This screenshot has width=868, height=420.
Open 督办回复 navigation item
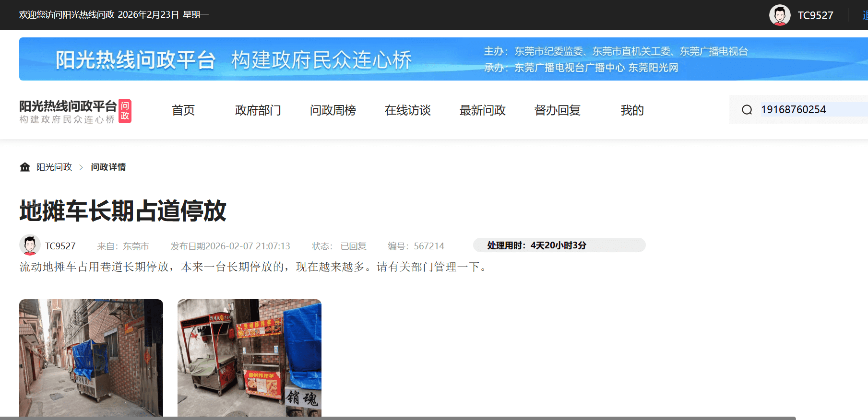point(557,110)
